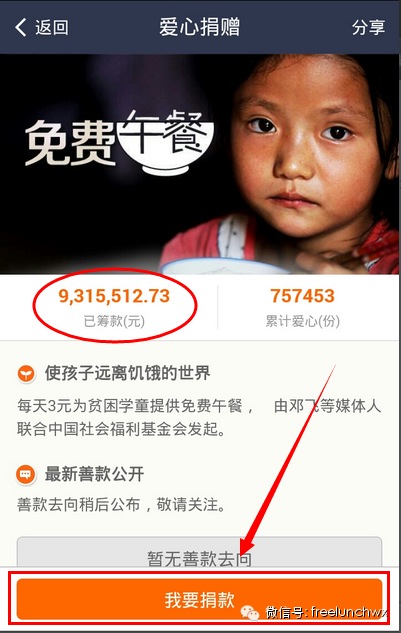Tap the 爱心捐赠 page title

pos(199,27)
